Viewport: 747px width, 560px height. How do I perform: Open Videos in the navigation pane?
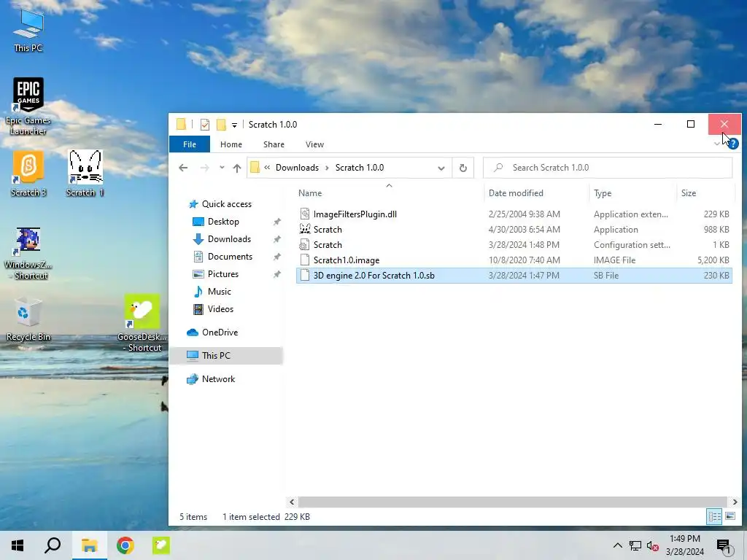point(220,309)
